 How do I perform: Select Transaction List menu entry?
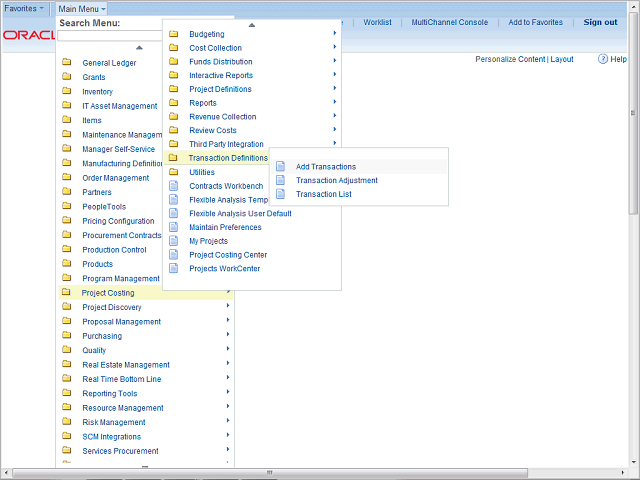(x=324, y=194)
